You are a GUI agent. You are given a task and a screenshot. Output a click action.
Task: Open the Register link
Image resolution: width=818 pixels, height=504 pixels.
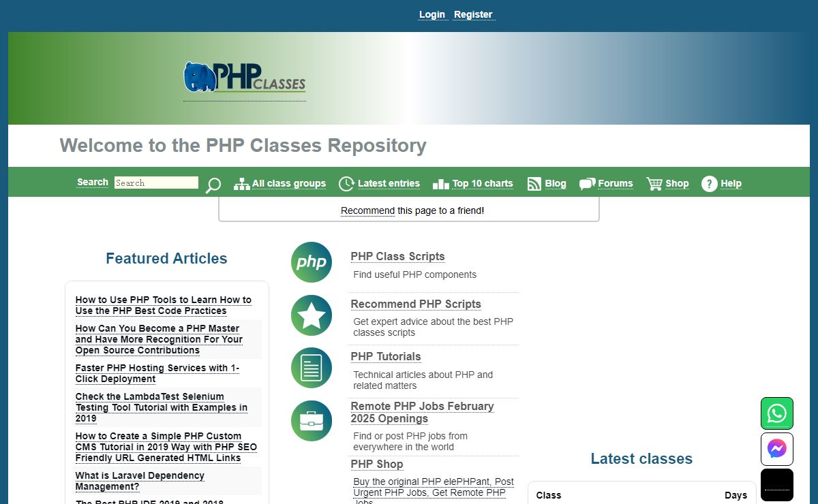pos(473,14)
